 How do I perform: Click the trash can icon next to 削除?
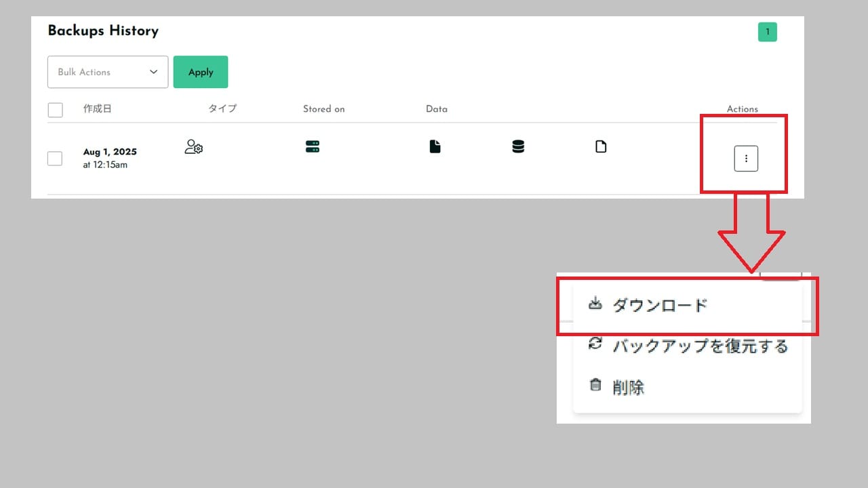click(x=595, y=386)
